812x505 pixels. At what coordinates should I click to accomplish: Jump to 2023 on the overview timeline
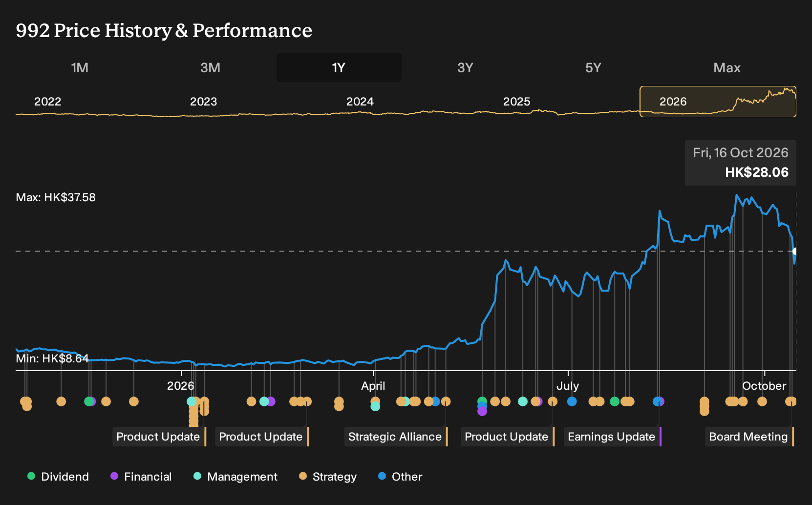(203, 102)
